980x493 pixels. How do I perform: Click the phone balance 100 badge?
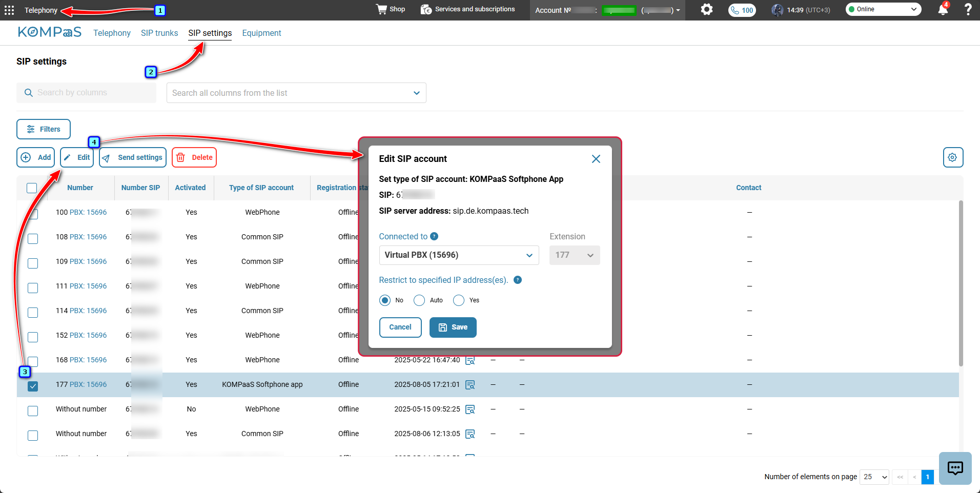point(742,10)
